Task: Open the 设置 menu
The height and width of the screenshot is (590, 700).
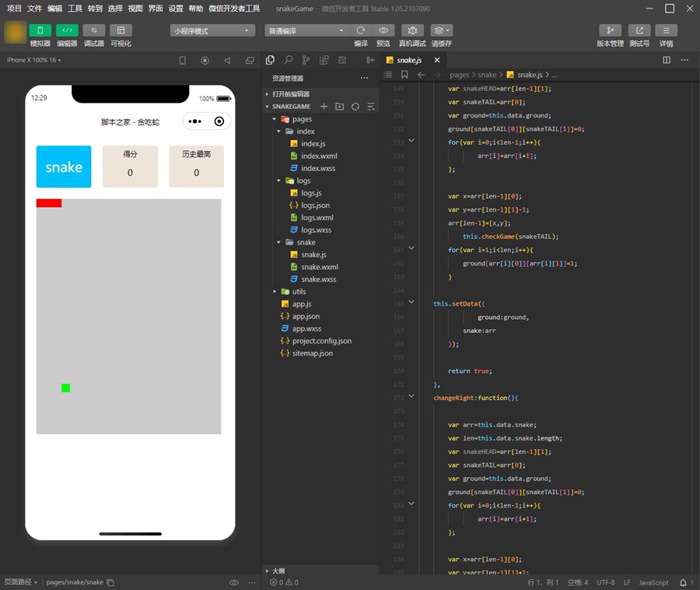Action: tap(176, 9)
